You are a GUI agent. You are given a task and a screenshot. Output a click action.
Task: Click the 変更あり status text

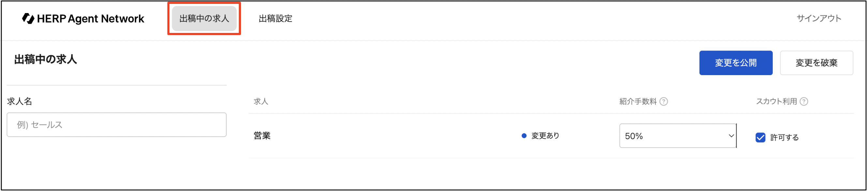pyautogui.click(x=545, y=136)
